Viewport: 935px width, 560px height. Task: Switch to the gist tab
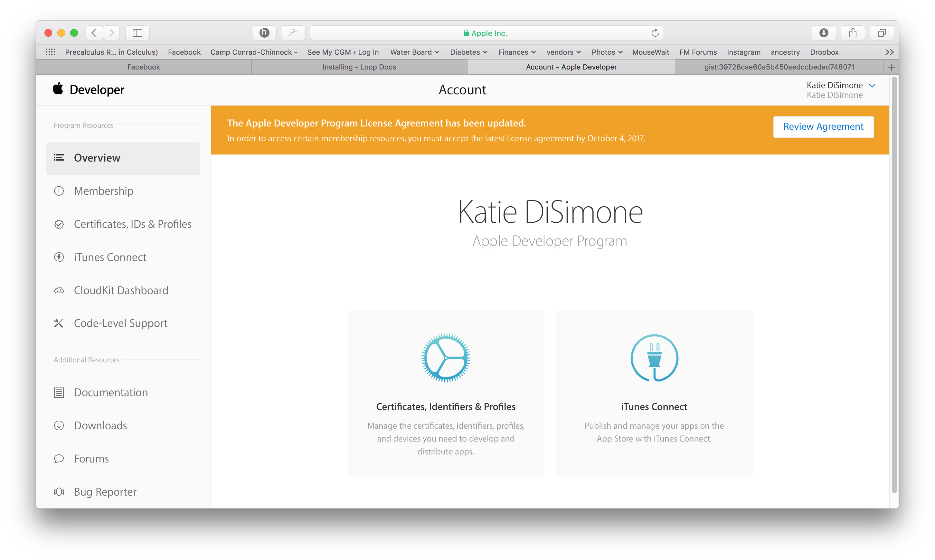pyautogui.click(x=779, y=67)
